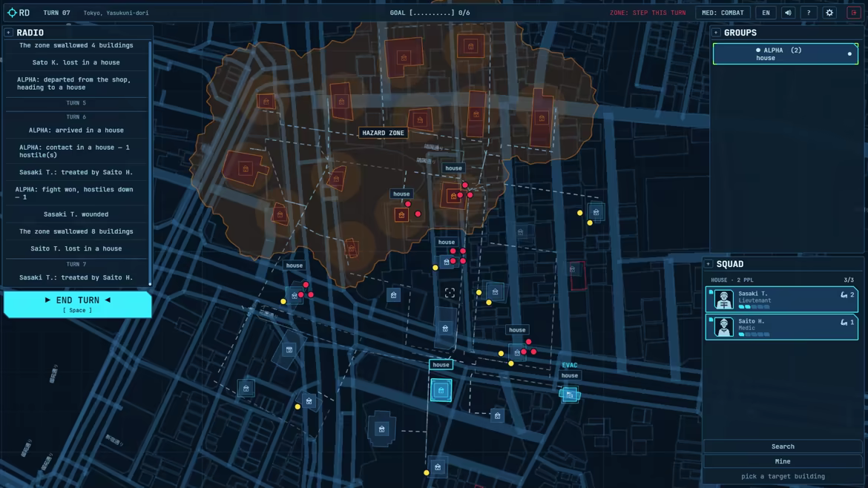Click the GOAL progress indicator
Viewport: 868px width, 488px height.
coord(430,13)
